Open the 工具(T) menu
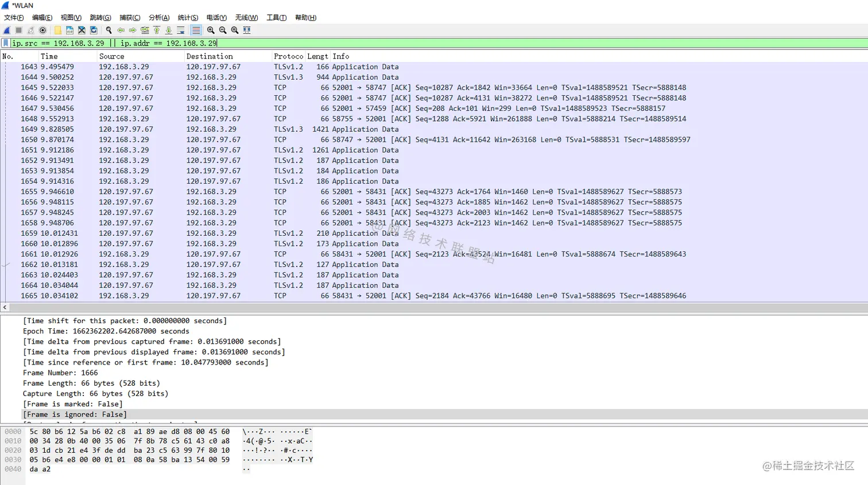 [x=277, y=18]
